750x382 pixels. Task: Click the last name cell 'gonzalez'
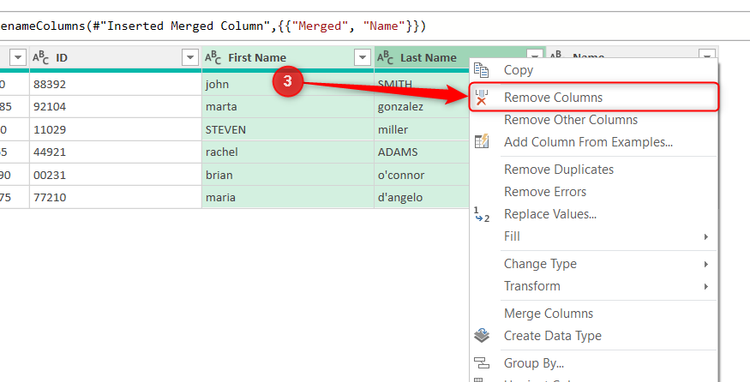pos(422,107)
